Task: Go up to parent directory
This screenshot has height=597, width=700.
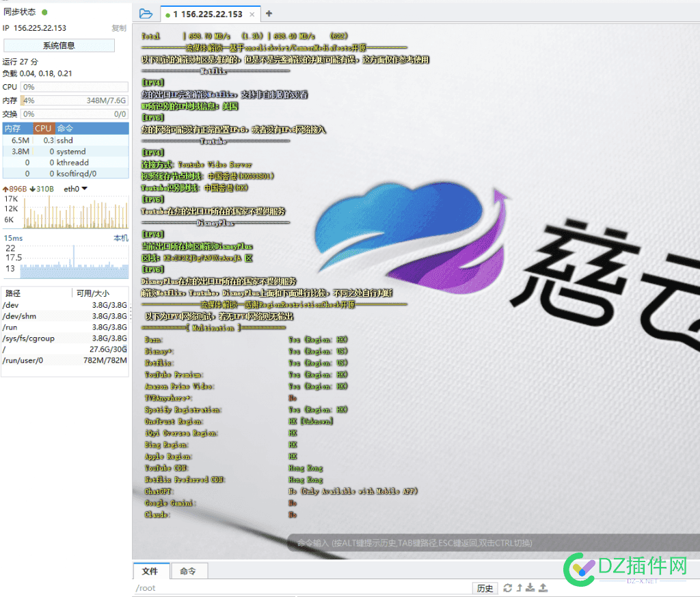Action: 520,587
